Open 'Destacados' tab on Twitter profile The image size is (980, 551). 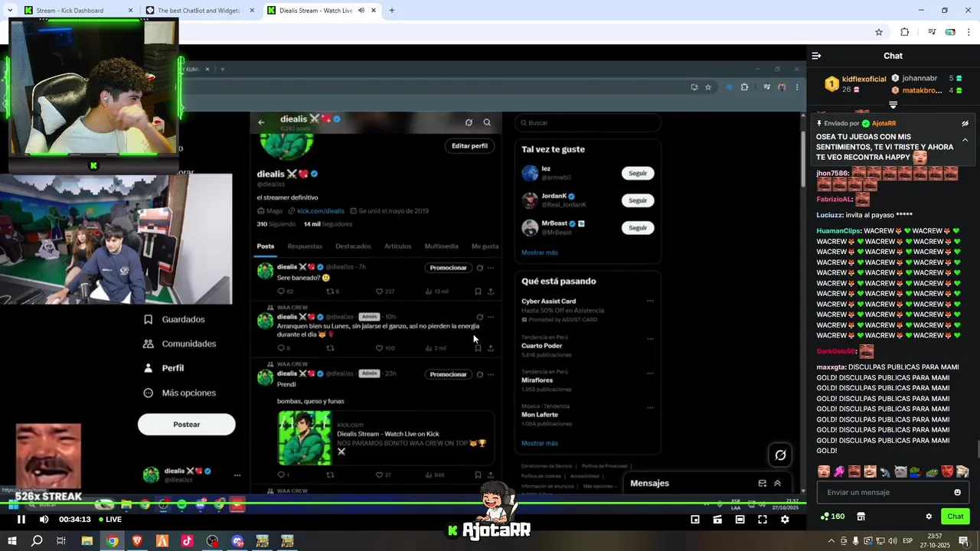pyautogui.click(x=353, y=246)
